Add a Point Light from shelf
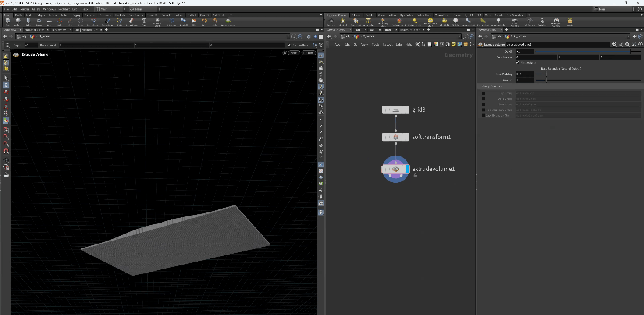 [343, 21]
